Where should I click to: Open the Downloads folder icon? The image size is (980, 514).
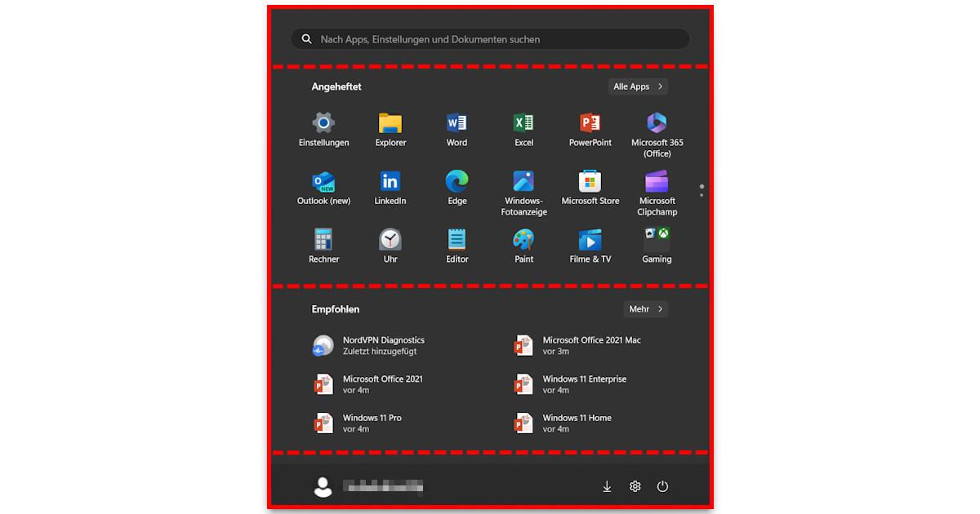[x=607, y=486]
